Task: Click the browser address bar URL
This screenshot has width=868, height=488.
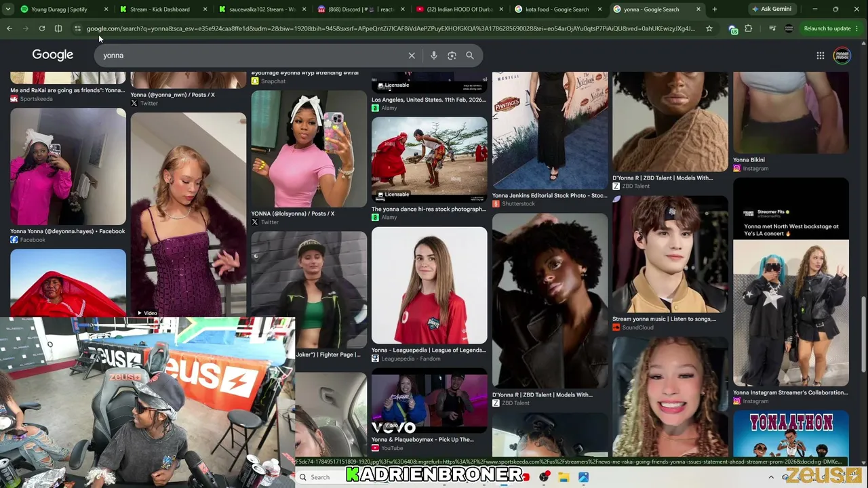Action: click(x=391, y=28)
